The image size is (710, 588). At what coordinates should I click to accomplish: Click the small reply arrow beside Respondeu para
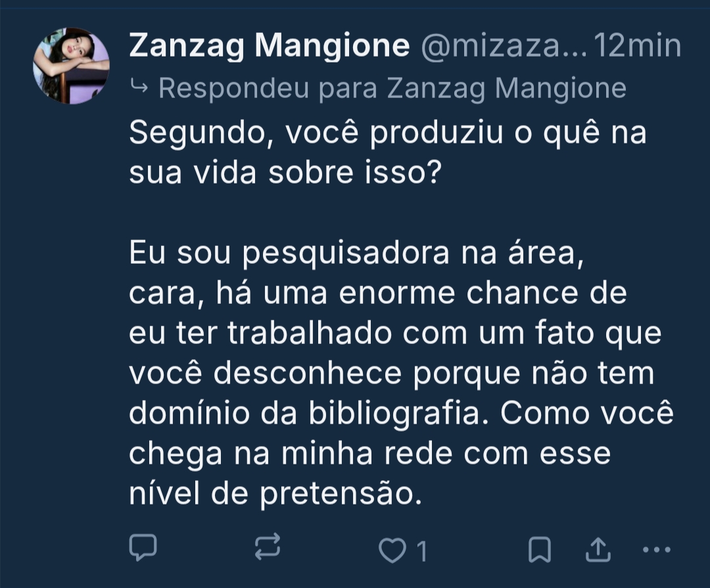[x=139, y=86]
